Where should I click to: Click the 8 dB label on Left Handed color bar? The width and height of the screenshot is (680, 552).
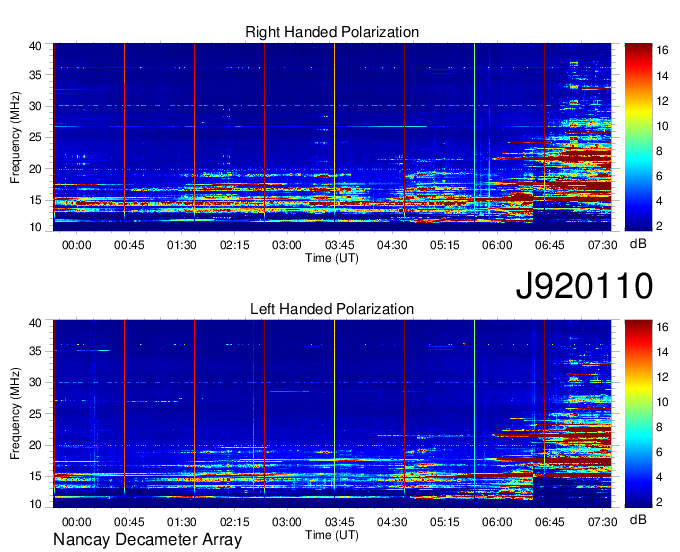[659, 428]
